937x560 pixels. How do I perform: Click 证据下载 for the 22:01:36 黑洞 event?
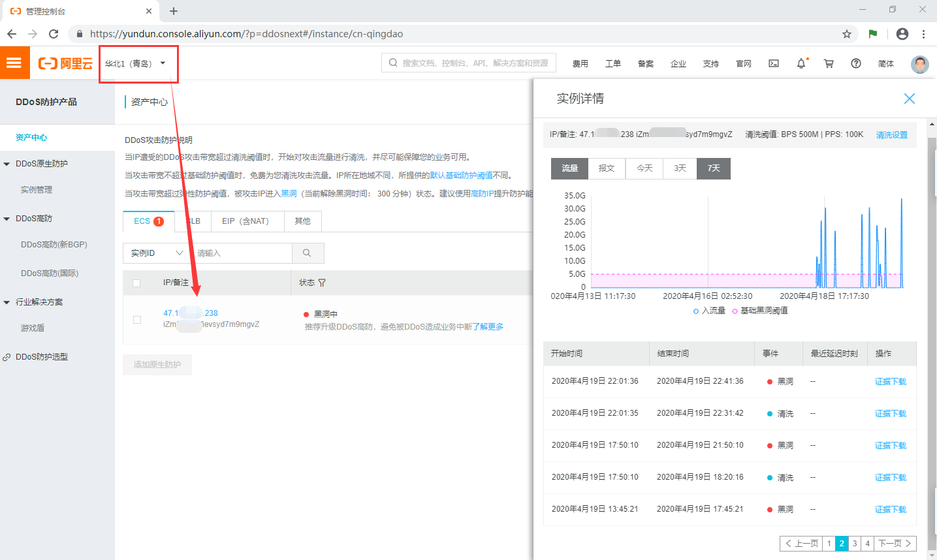point(891,382)
